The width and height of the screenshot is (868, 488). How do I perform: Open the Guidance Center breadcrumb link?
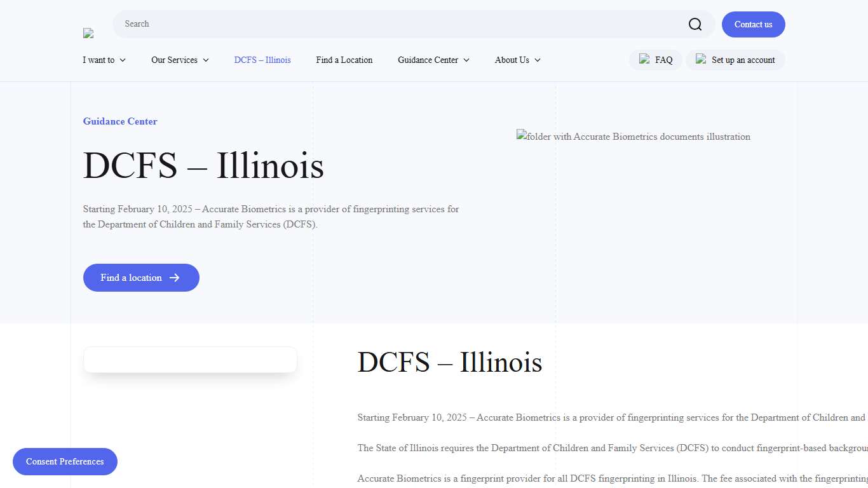[119, 121]
